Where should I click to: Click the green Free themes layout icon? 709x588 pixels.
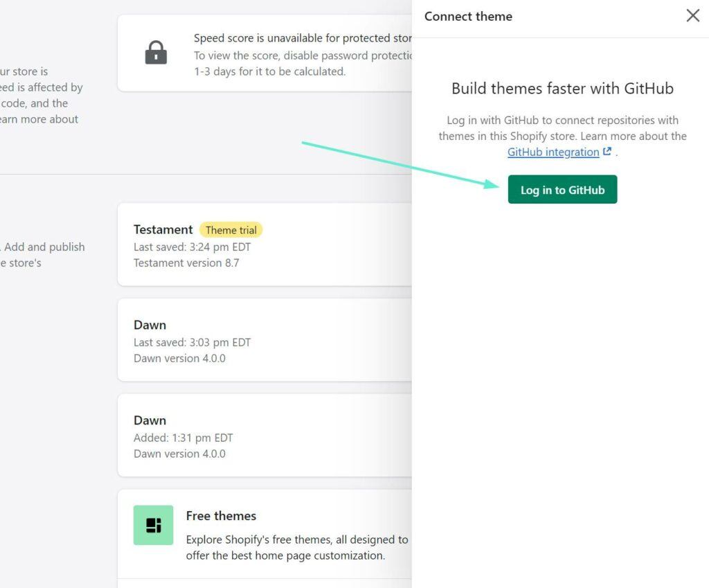153,525
